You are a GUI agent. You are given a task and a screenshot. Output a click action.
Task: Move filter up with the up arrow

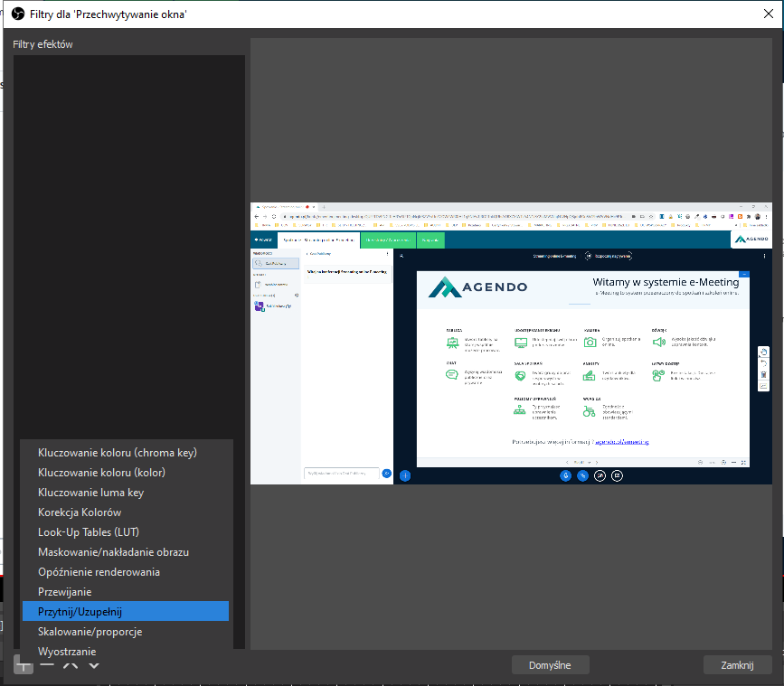pos(71,665)
